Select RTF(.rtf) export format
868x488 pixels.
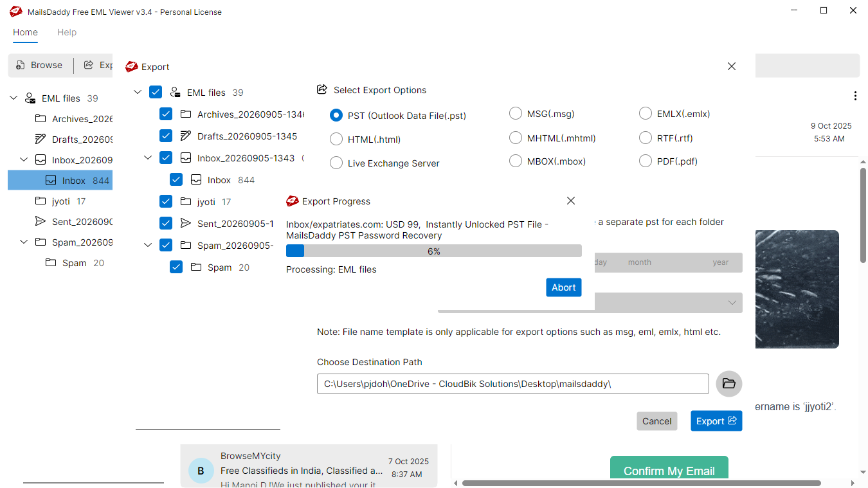point(646,138)
